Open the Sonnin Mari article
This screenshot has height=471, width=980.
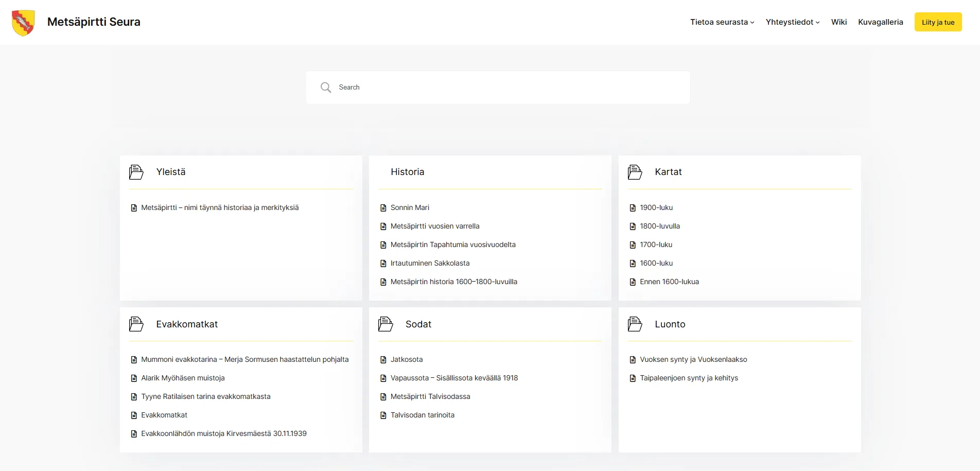410,207
